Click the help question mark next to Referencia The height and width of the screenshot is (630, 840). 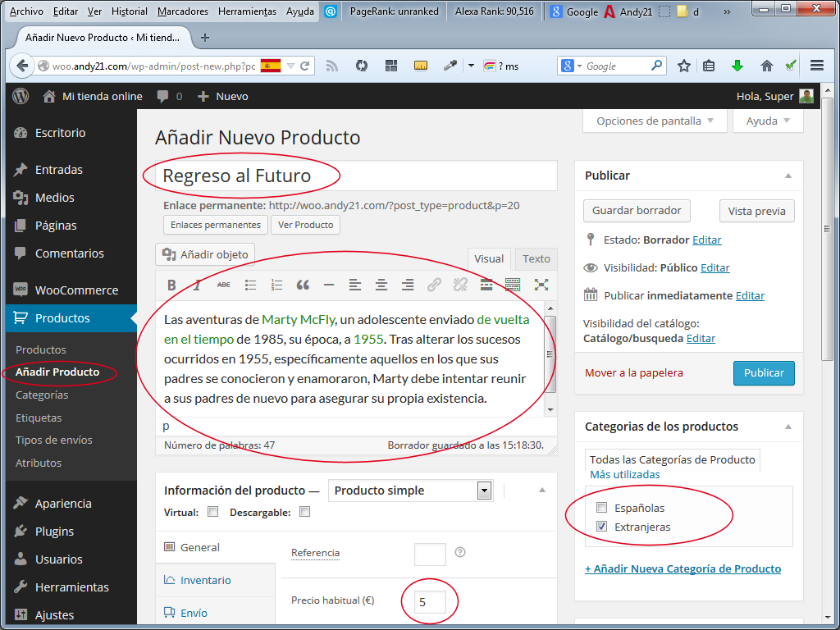point(459,552)
